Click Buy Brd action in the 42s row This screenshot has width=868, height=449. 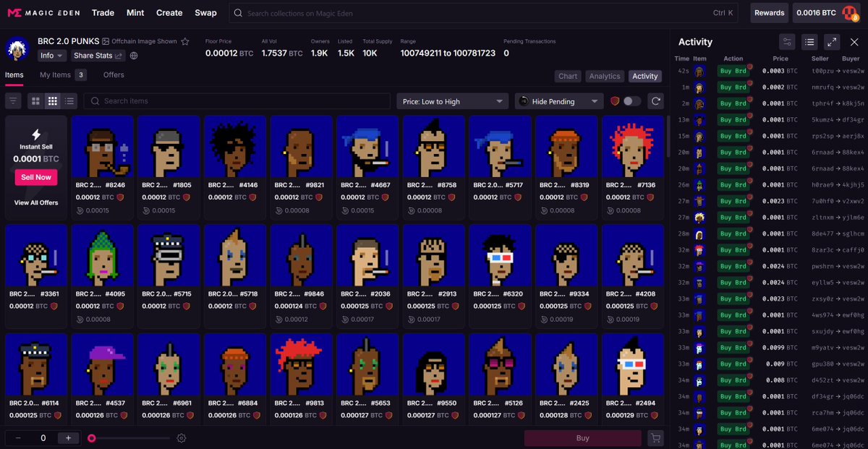tap(733, 71)
